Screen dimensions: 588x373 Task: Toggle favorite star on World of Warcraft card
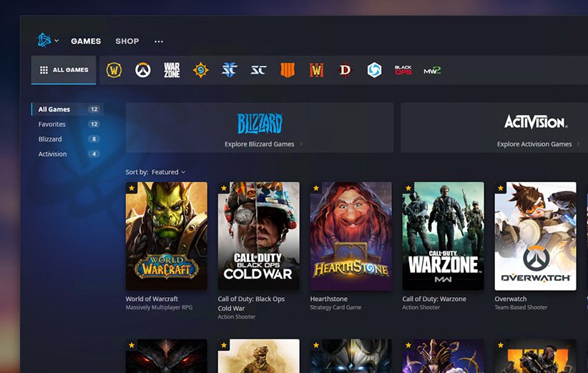pyautogui.click(x=132, y=188)
